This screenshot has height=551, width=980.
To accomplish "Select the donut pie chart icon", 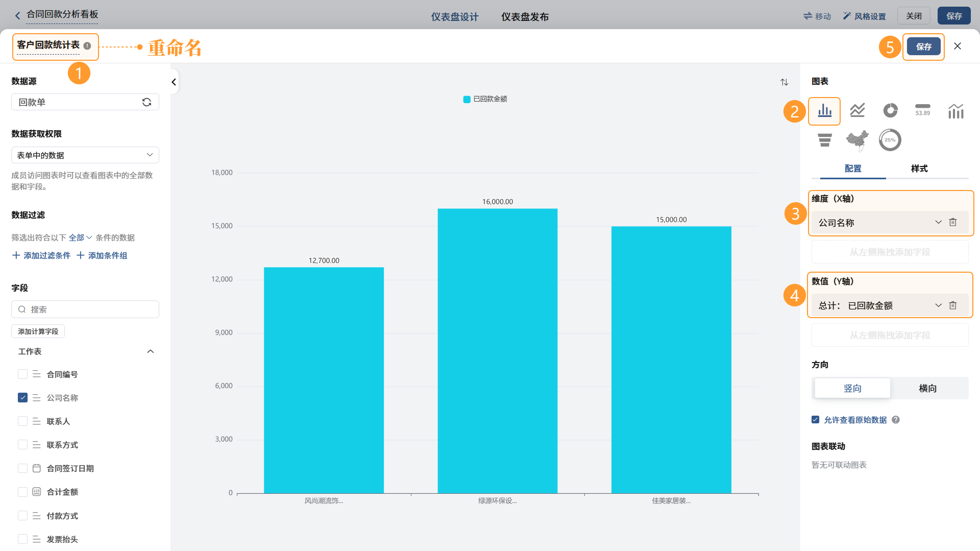I will click(x=890, y=110).
